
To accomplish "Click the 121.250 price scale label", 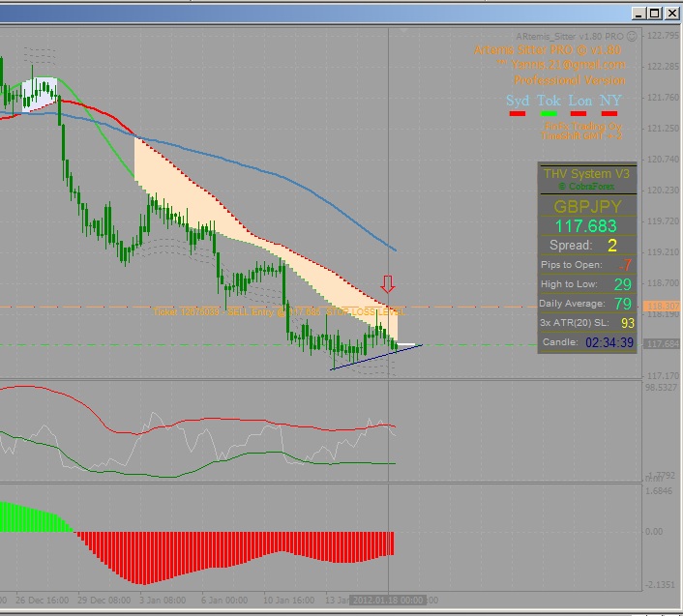I will tap(663, 128).
